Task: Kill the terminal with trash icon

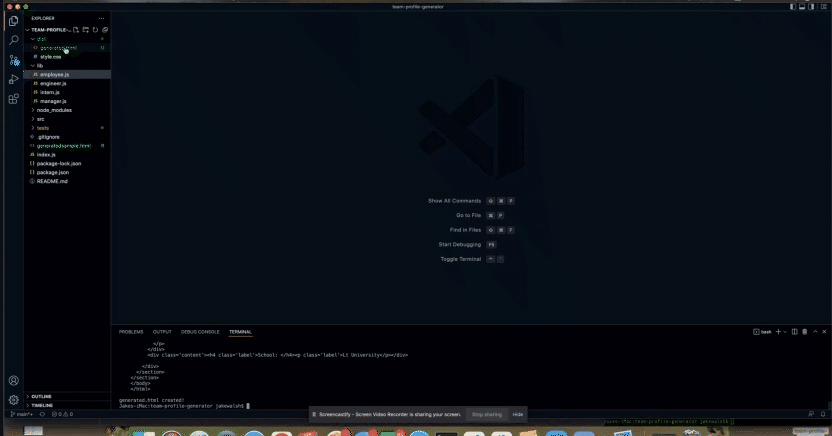Action: pos(804,332)
